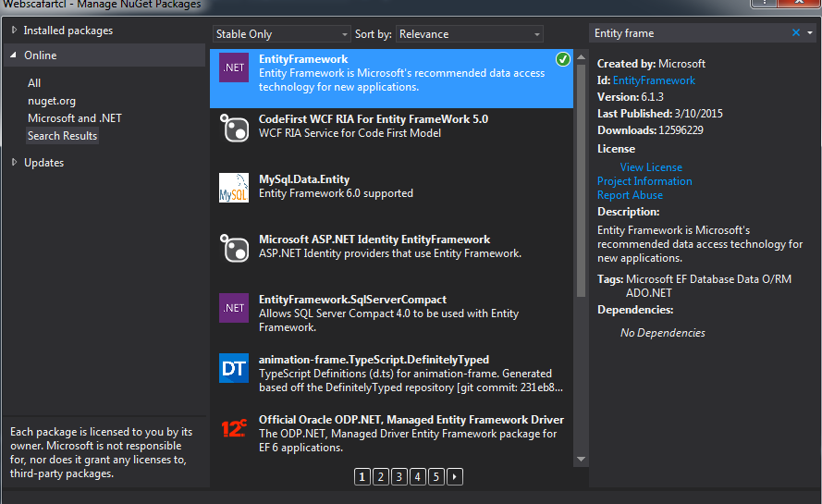Select the MySql.Data.Entity package title
822x504 pixels.
304,179
